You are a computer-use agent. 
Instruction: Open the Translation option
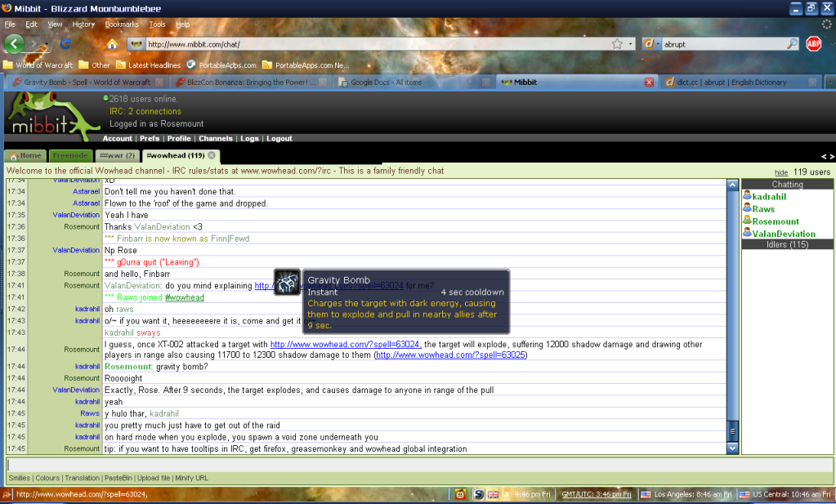82,478
